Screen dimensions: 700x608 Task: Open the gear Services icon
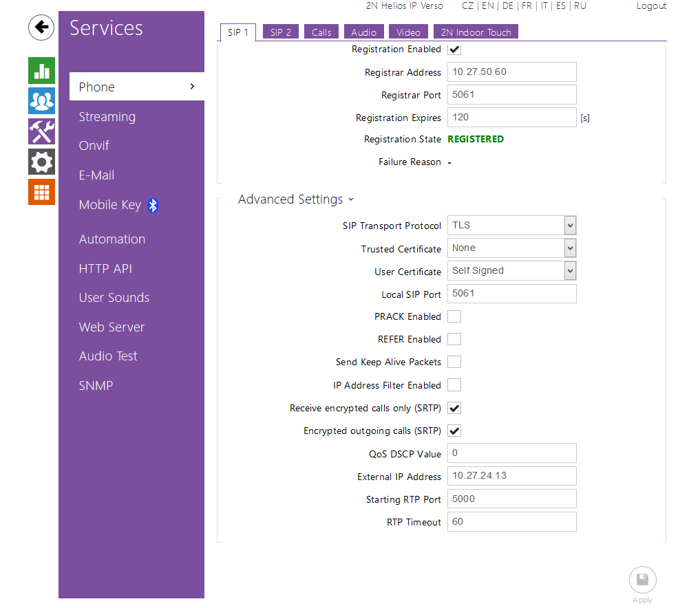[x=41, y=162]
